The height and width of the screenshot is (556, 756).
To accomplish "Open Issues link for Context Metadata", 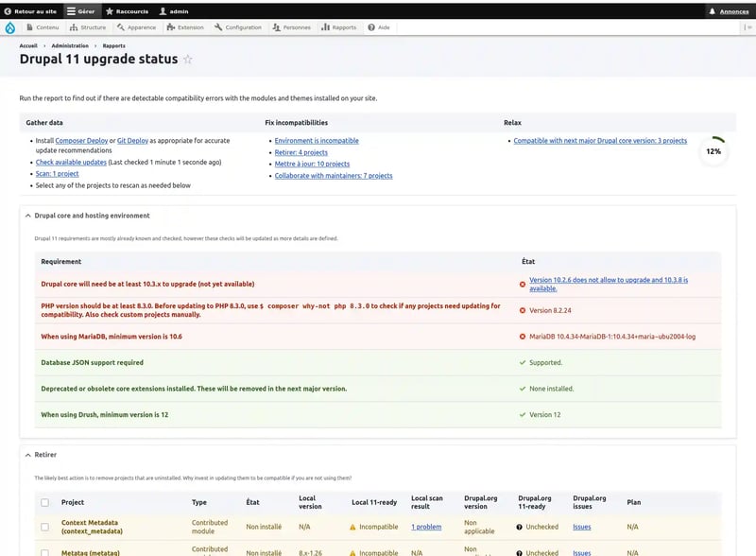I will [582, 527].
